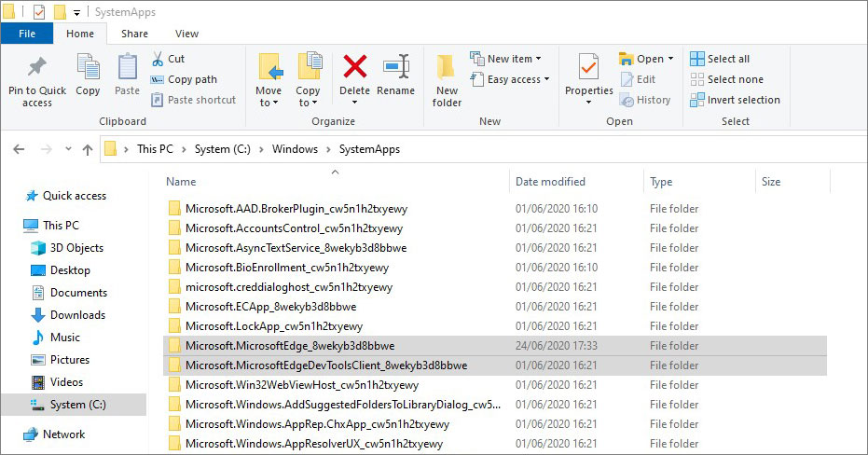Select Network in navigation pane
This screenshot has width=868, height=455.
54,434
